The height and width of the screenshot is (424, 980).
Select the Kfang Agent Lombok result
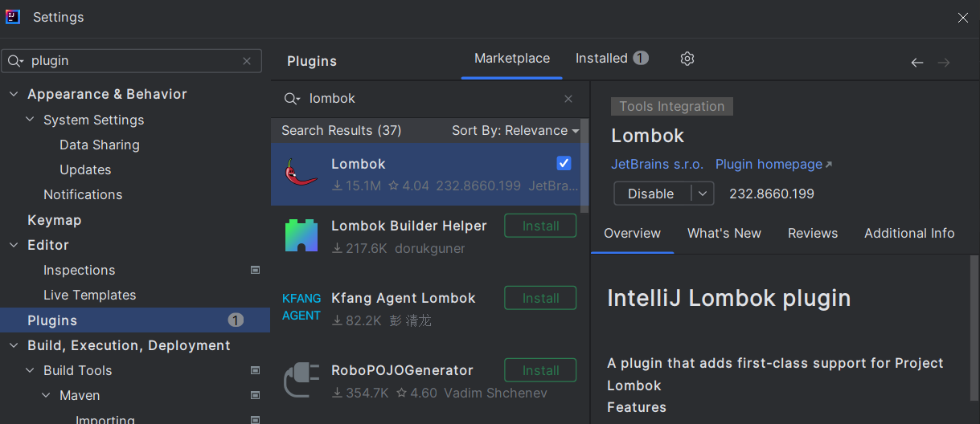point(425,308)
